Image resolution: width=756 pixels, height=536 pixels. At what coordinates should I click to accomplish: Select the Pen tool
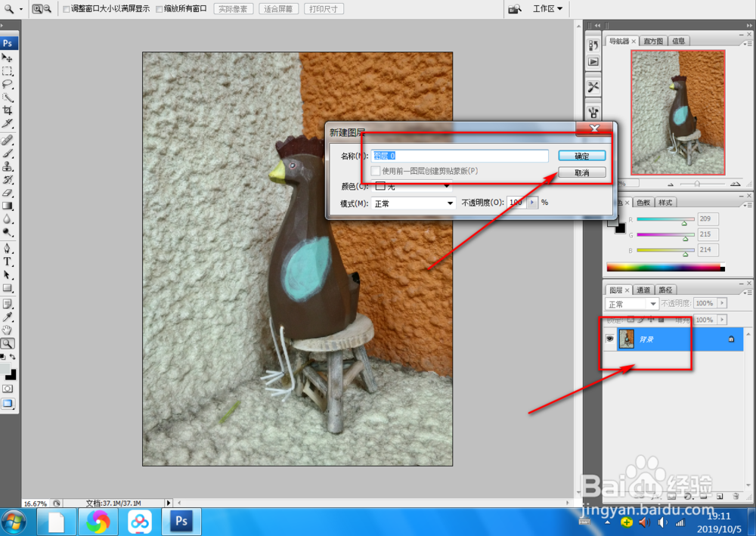8,249
